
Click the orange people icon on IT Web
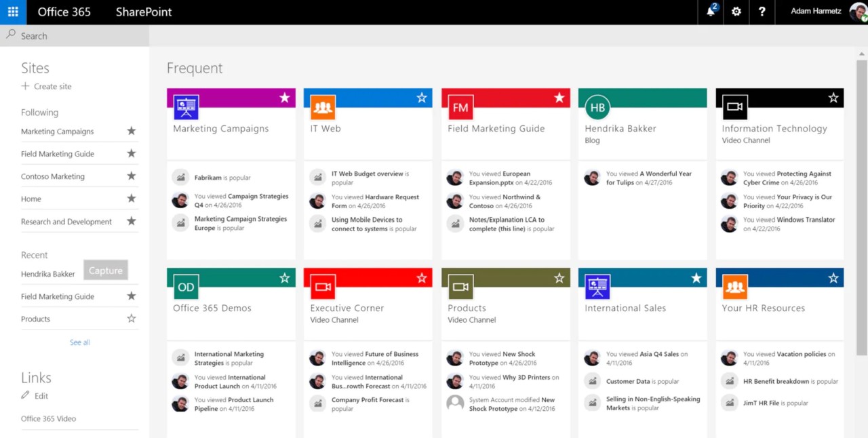pyautogui.click(x=323, y=107)
